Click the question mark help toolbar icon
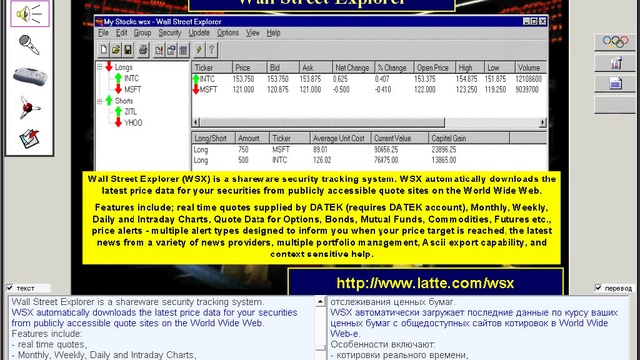This screenshot has width=640, height=360. click(211, 50)
